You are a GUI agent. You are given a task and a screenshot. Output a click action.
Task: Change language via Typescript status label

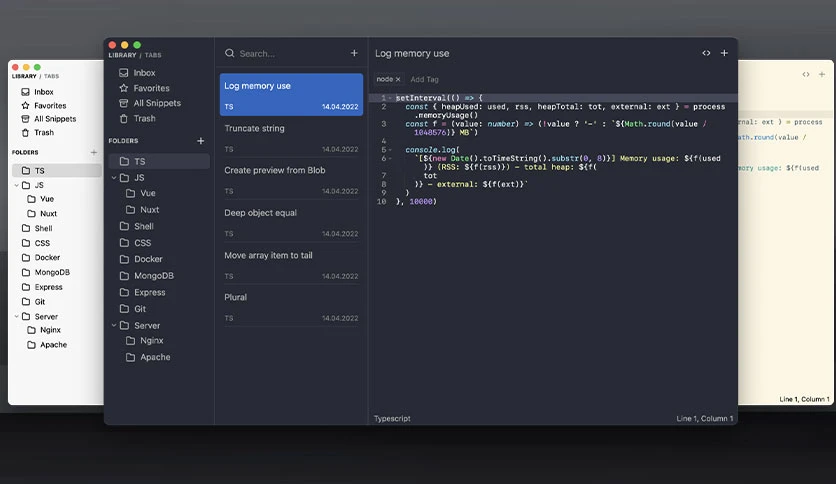[x=392, y=418]
